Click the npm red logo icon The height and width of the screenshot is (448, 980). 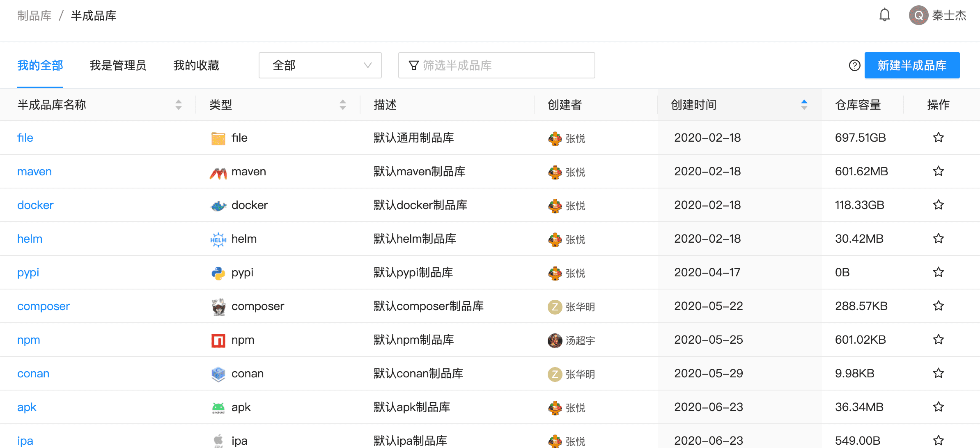point(218,340)
